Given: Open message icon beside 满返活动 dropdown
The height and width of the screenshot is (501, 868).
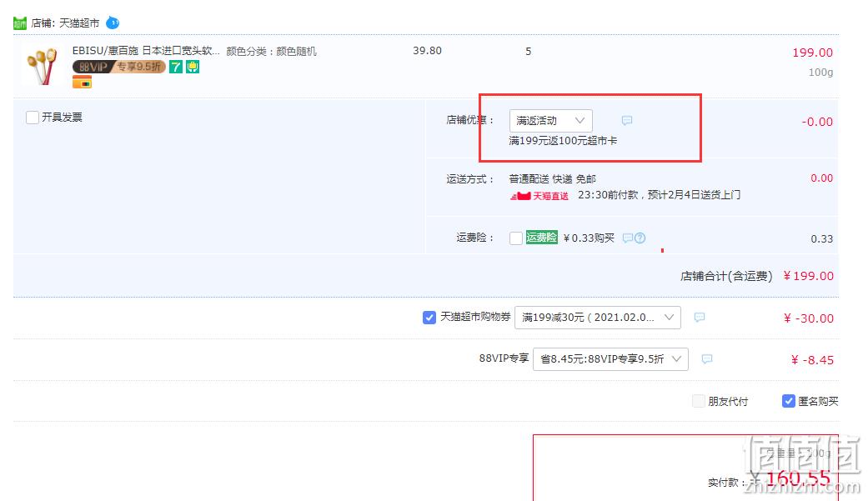Looking at the screenshot, I should click(627, 120).
